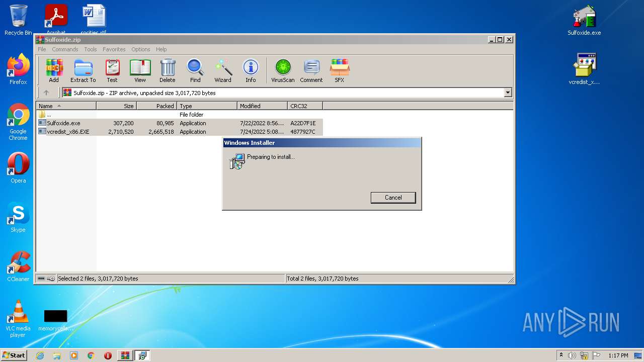The height and width of the screenshot is (362, 644).
Task: Open the Start menu
Action: 14,355
